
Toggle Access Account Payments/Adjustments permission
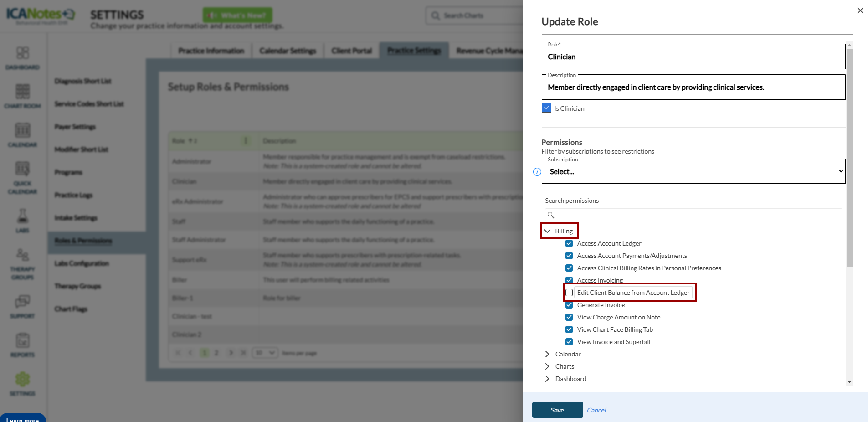coord(569,256)
